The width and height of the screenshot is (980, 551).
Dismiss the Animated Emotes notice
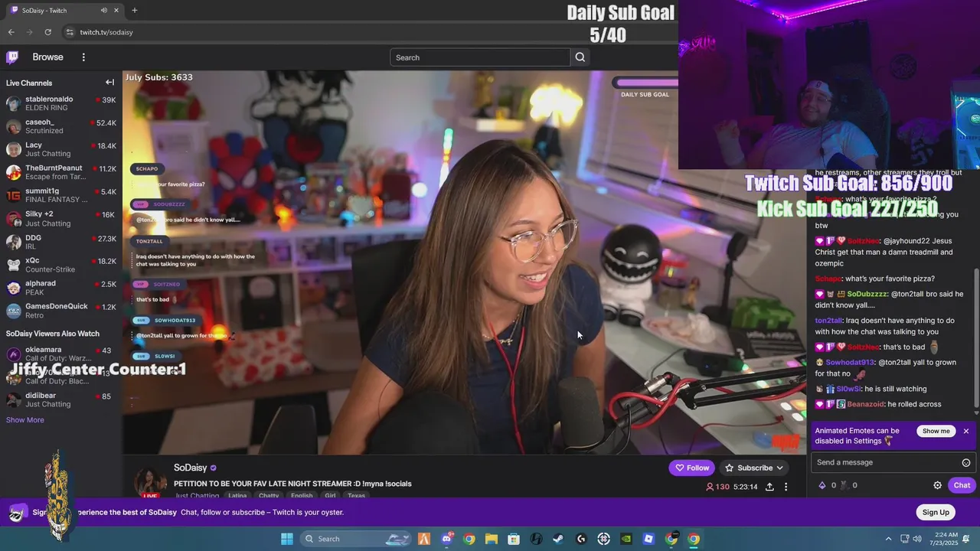[x=966, y=431]
